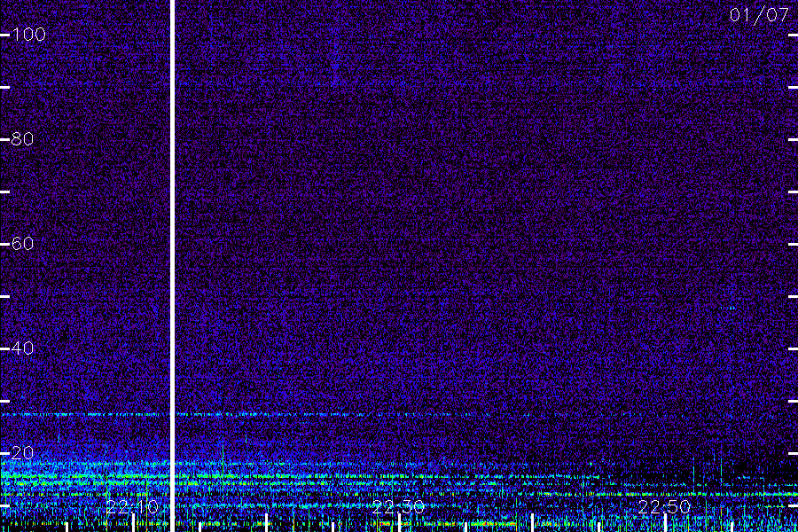Select the 22:50 time axis label
Image resolution: width=798 pixels, height=532 pixels.
click(x=665, y=507)
